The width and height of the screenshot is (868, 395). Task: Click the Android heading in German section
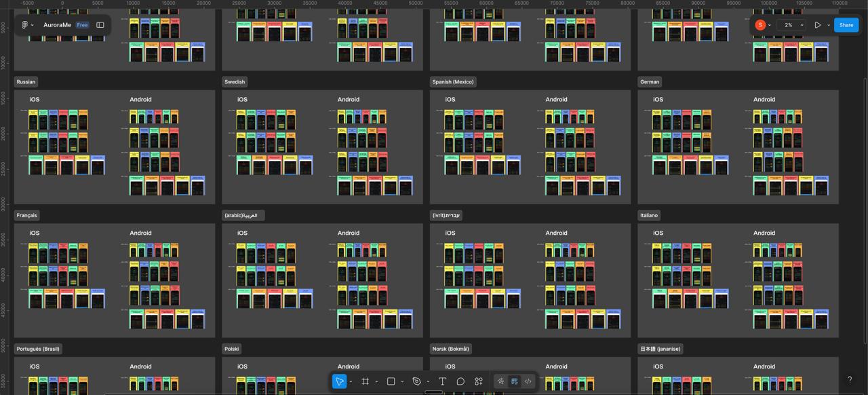click(x=764, y=99)
